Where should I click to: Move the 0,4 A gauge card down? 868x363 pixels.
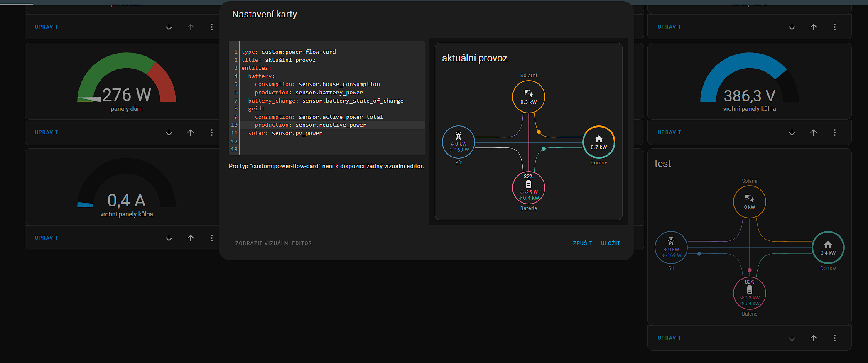169,238
